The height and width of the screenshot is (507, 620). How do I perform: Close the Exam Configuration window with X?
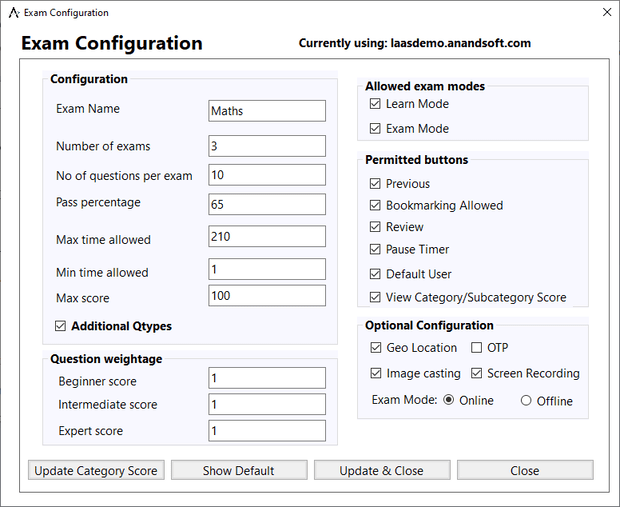(607, 12)
